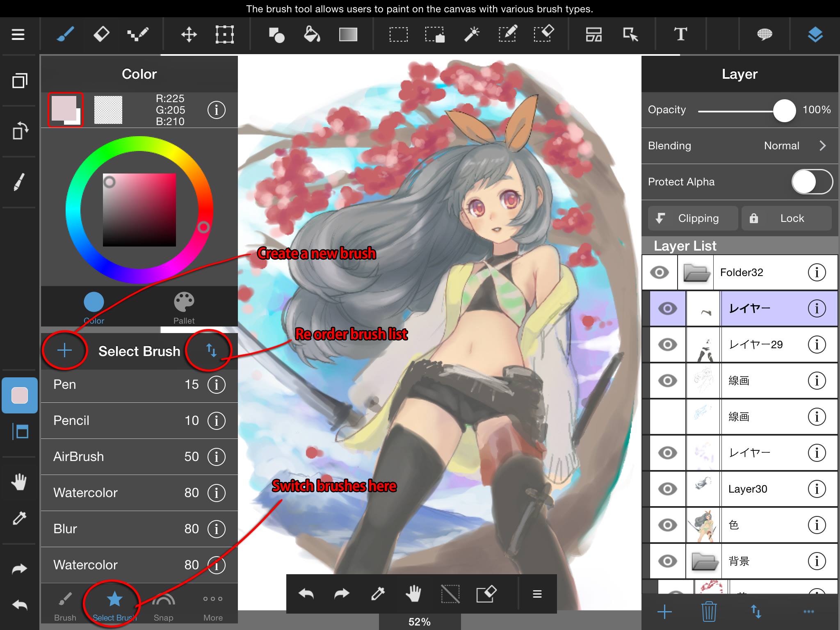The height and width of the screenshot is (630, 840).
Task: Hide the Layer30 layer
Action: coord(668,489)
